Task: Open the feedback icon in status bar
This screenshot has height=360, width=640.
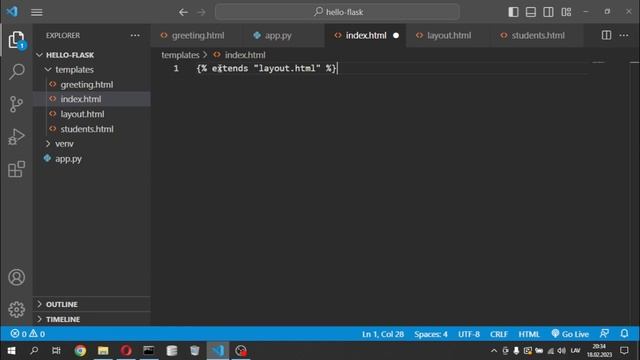Action: tap(604, 334)
